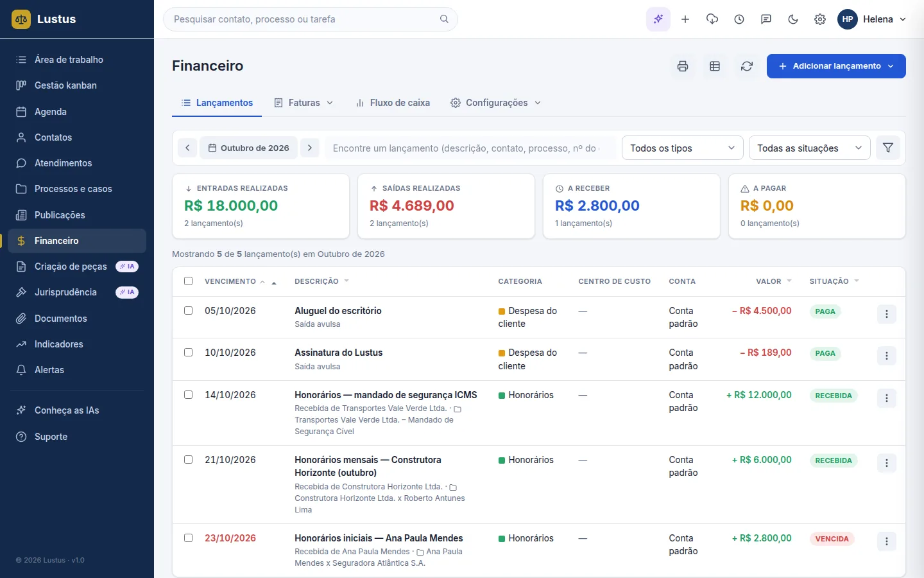The image size is (924, 578).
Task: Click the AI sparkle assistant icon
Action: (x=658, y=19)
